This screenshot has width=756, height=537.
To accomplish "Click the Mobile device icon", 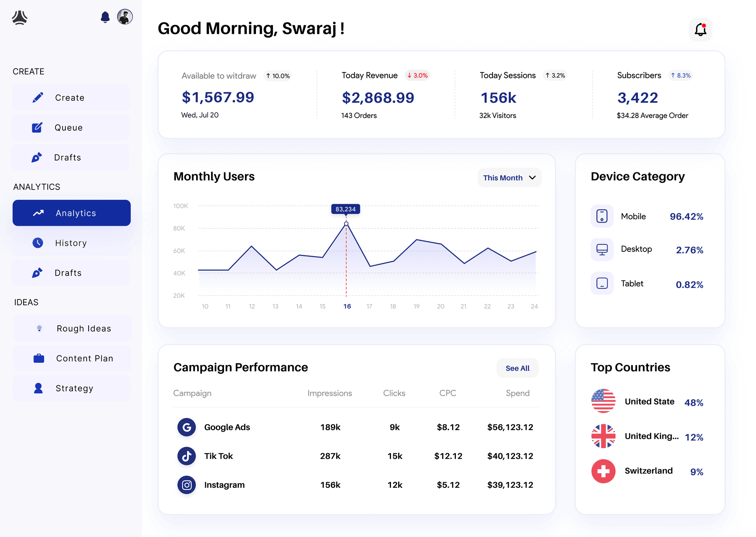I will pos(602,216).
